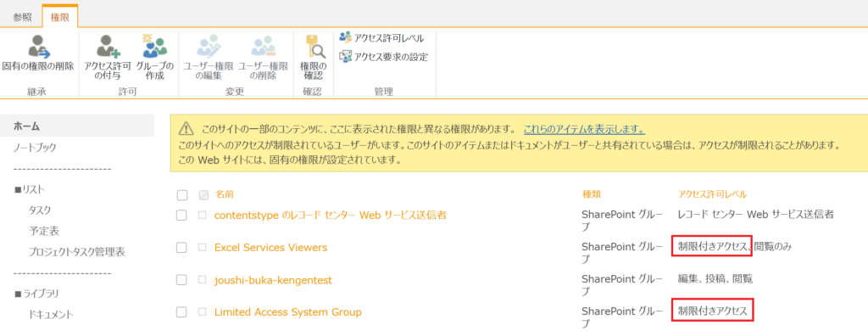The width and height of the screenshot is (868, 331).
Task: Click the warning triangle icon in yellow banner
Action: click(186, 130)
